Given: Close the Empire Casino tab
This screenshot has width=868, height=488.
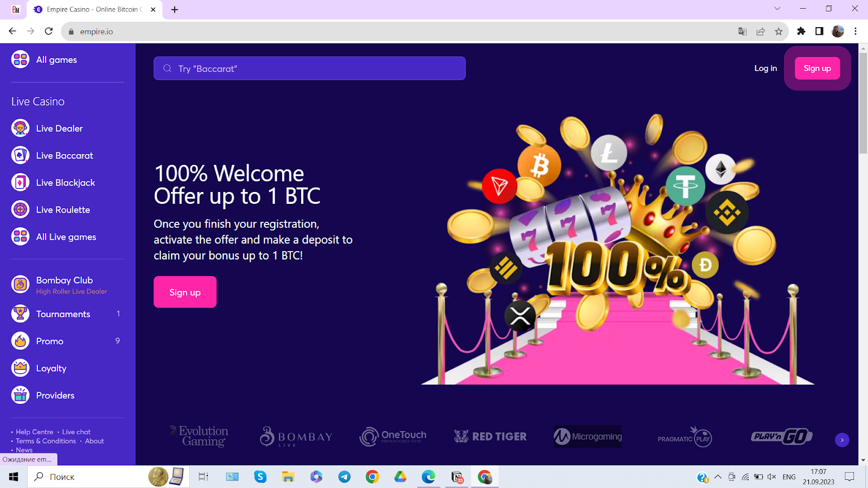Looking at the screenshot, I should tap(153, 10).
